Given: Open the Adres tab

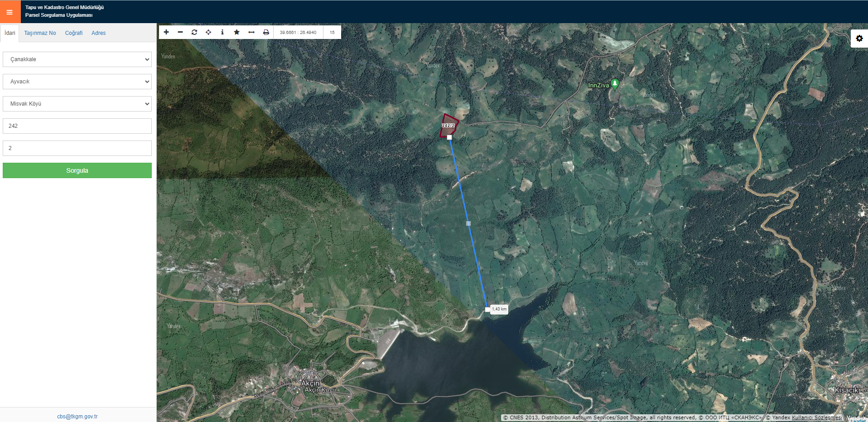Looking at the screenshot, I should pos(98,33).
